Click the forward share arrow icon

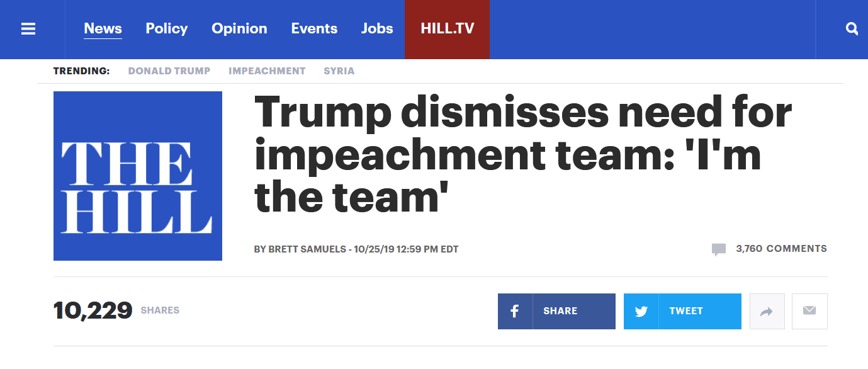pos(767,311)
